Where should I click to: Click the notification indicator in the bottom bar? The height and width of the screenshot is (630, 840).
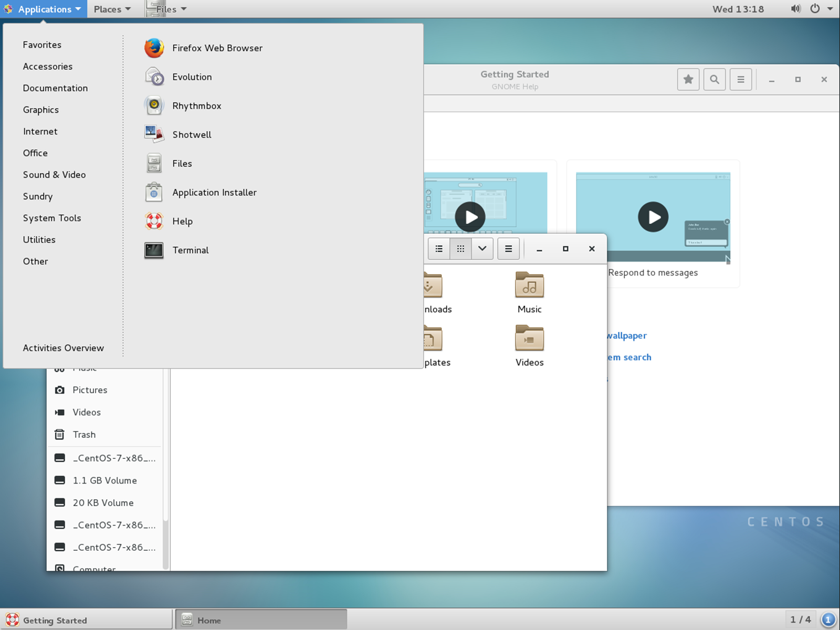(828, 620)
